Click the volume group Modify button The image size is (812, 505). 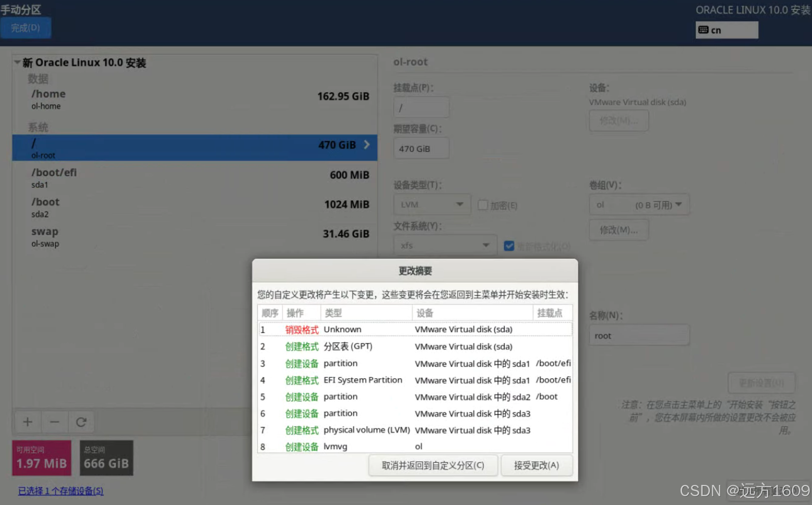[x=619, y=230]
